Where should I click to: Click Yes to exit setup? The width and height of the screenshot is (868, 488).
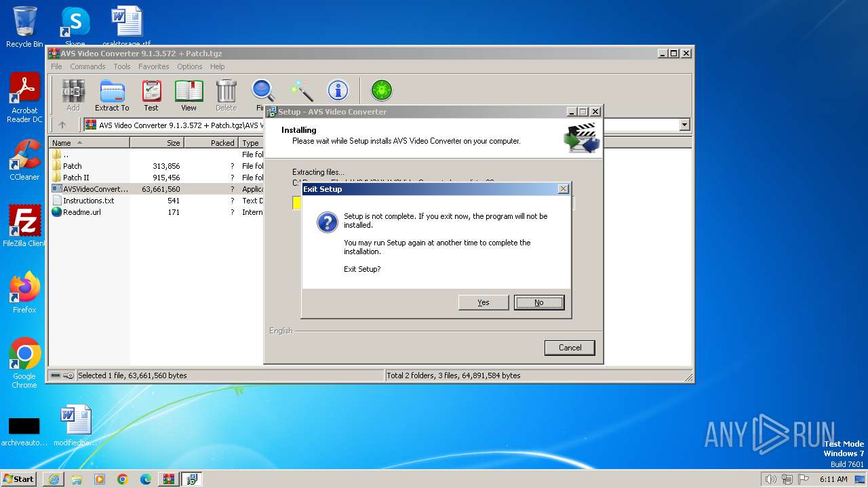pos(484,302)
